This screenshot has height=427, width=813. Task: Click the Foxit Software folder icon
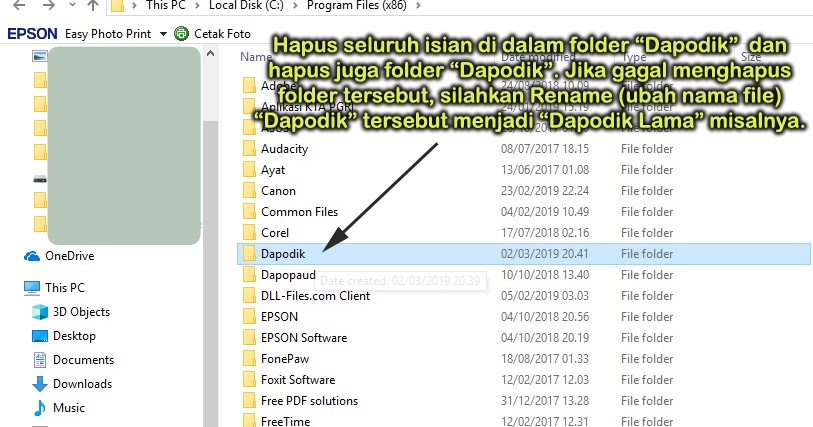[249, 380]
